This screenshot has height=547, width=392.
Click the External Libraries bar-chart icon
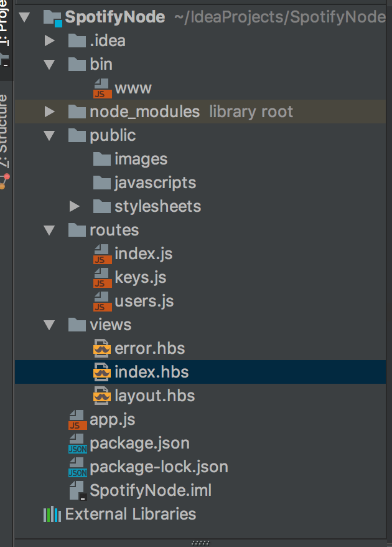click(52, 514)
